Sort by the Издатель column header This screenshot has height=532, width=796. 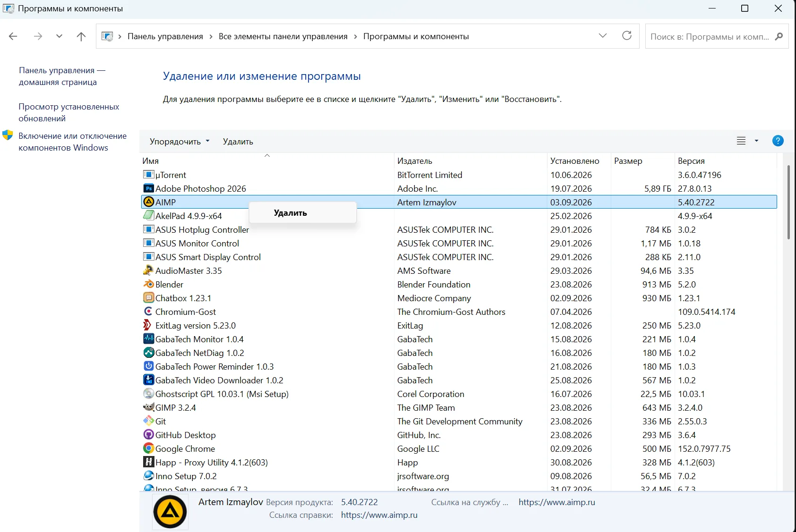[x=471, y=161]
